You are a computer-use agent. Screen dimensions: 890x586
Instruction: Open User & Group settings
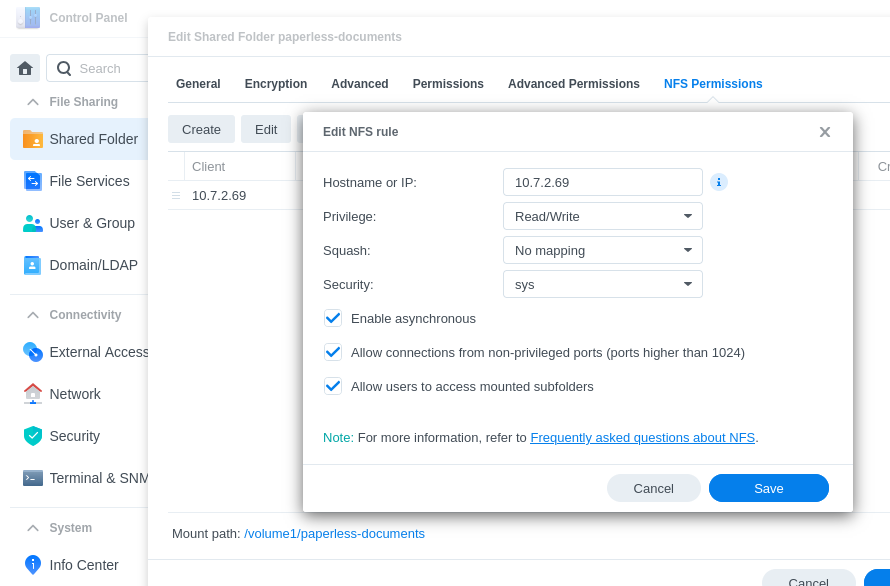91,223
